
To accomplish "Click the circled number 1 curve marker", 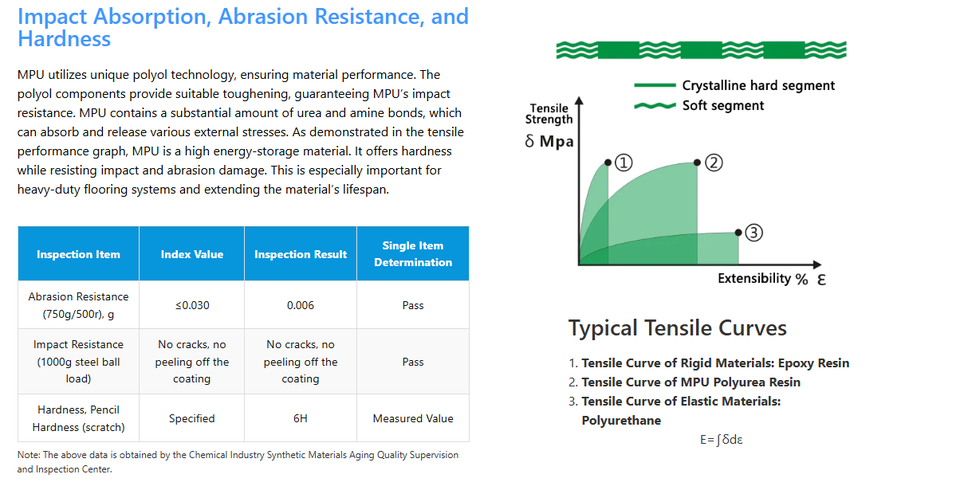I will coord(623,162).
